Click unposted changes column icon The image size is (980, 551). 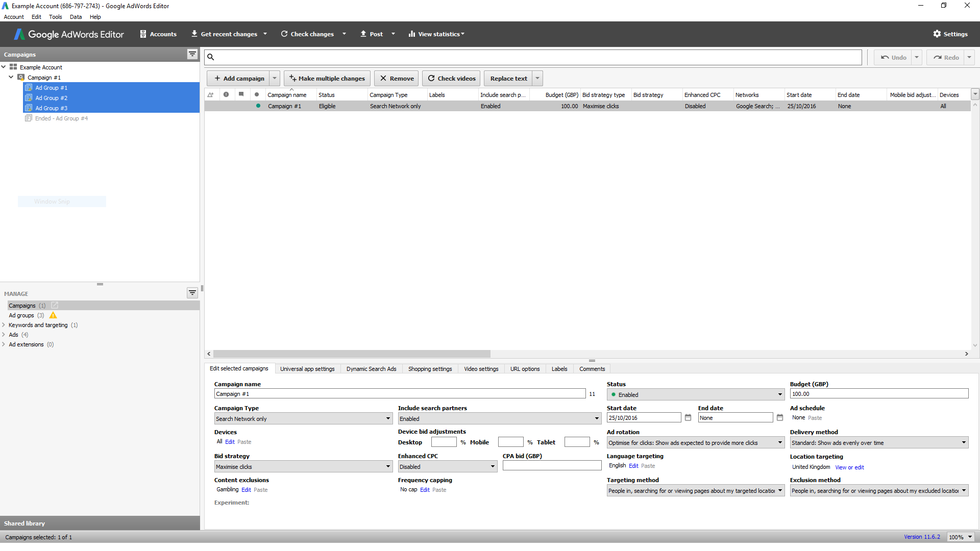point(210,94)
